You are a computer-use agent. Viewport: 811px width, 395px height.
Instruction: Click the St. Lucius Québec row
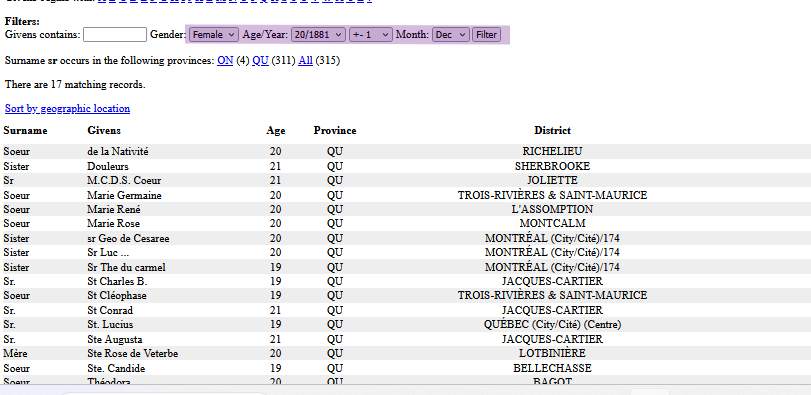pyautogui.click(x=406, y=325)
